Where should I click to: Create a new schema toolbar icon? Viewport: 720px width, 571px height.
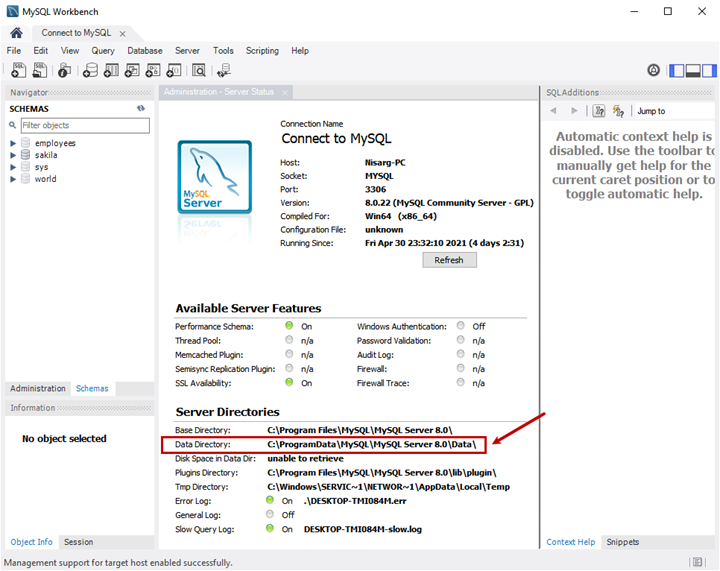click(x=90, y=70)
